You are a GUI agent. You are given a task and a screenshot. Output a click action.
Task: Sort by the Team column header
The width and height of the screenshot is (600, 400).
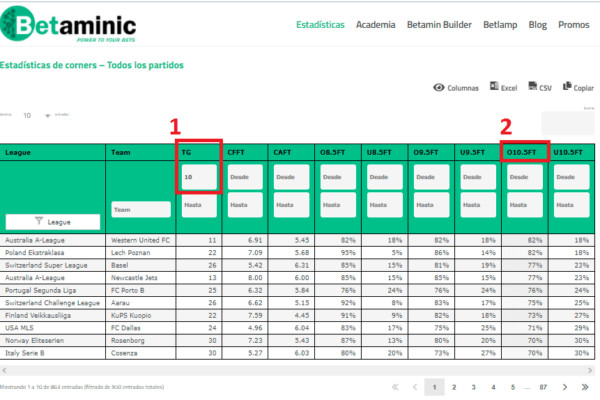pyautogui.click(x=140, y=152)
